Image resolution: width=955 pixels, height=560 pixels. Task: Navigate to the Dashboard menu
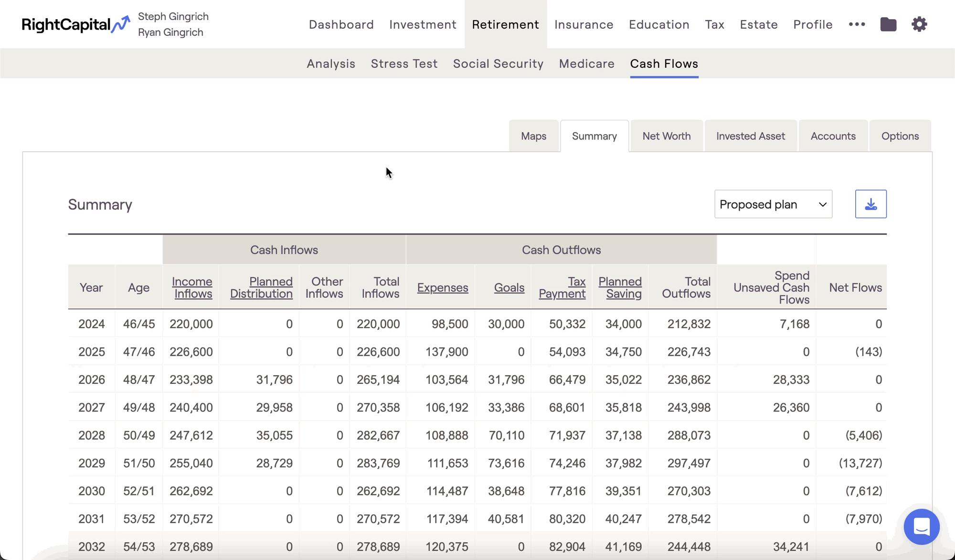point(341,24)
